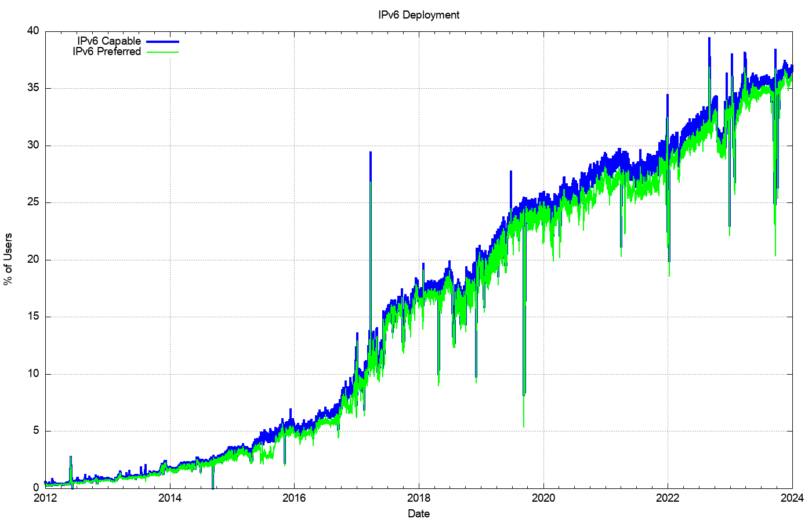Click the highest blue spike peak in late 2022

(709, 39)
